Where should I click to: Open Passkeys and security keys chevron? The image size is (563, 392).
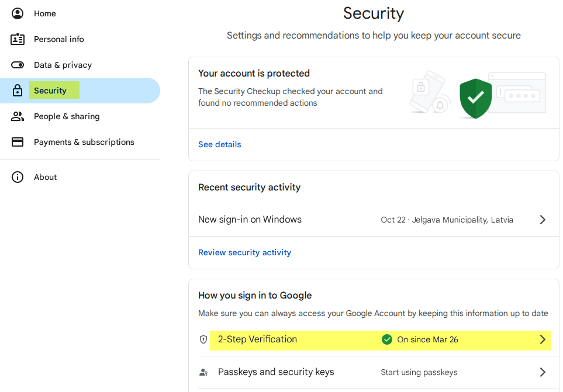click(543, 372)
